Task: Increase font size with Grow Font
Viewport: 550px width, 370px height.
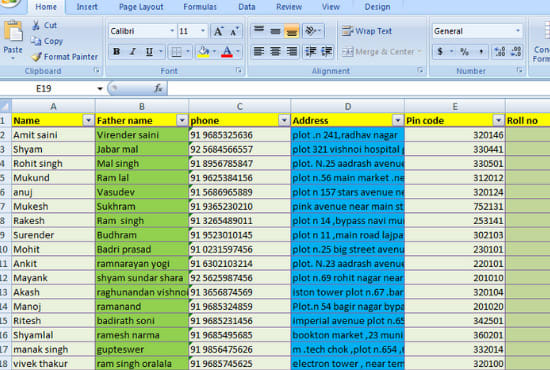Action: pyautogui.click(x=219, y=31)
